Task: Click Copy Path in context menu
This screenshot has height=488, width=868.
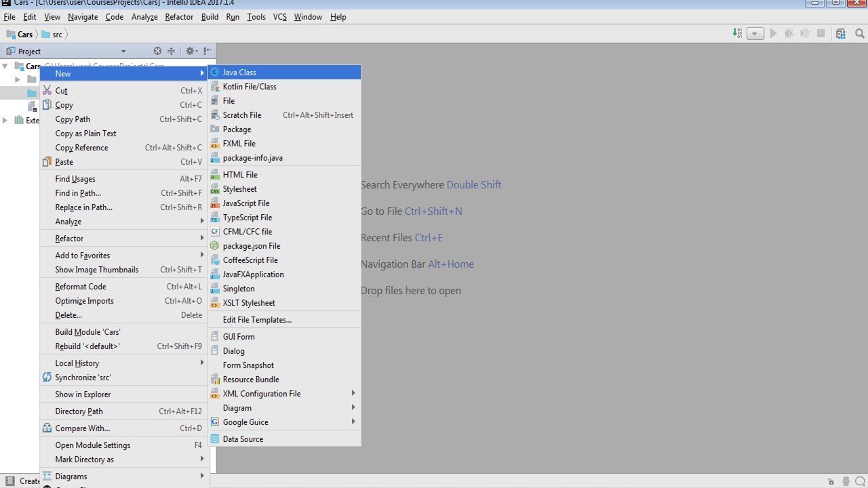Action: coord(73,119)
